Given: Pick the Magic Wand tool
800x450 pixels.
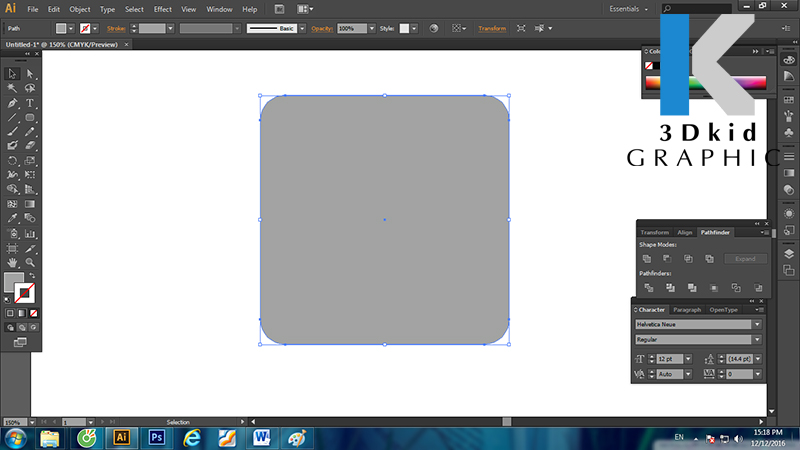Looking at the screenshot, I should [12, 88].
